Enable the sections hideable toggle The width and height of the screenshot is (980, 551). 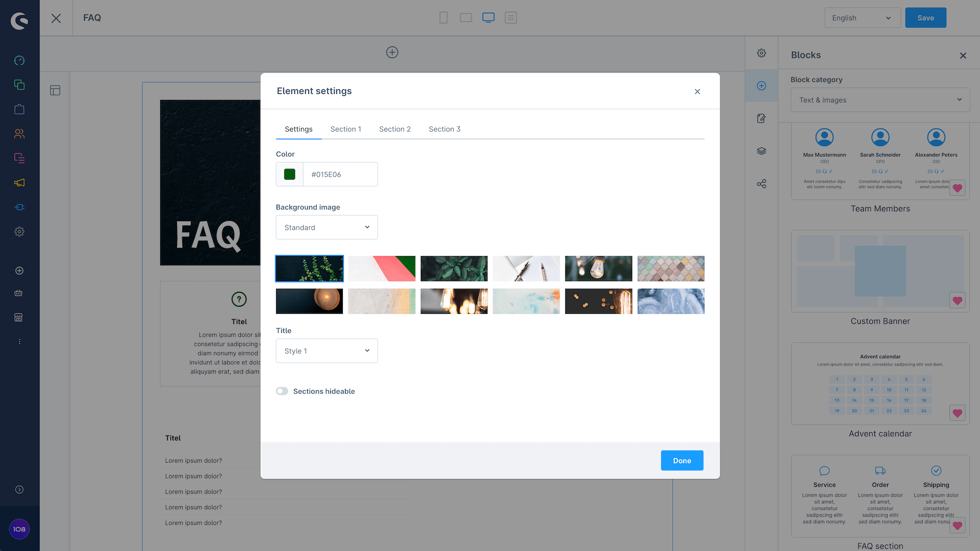[x=282, y=391]
